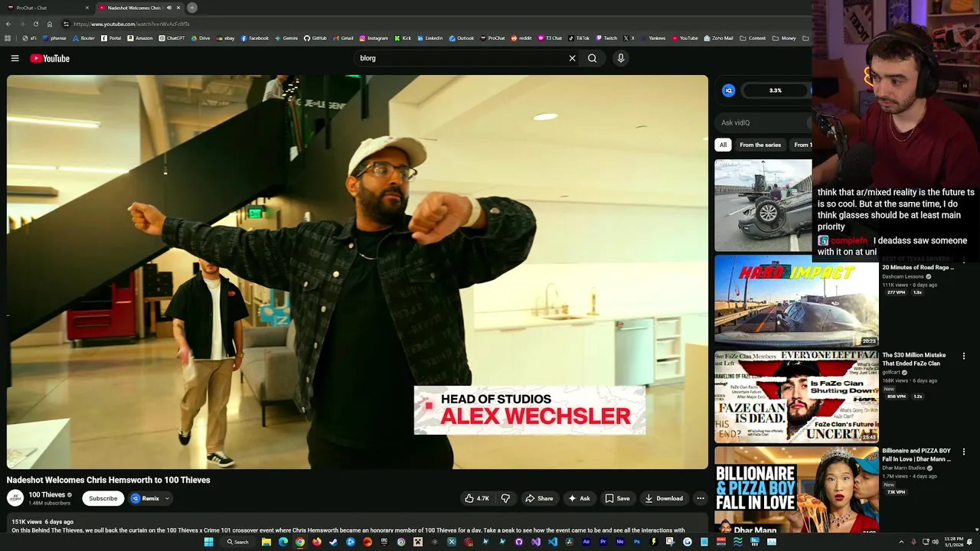Open the FaZe Clan Is Dead thumbnail
This screenshot has height=551, width=980.
[x=796, y=397]
